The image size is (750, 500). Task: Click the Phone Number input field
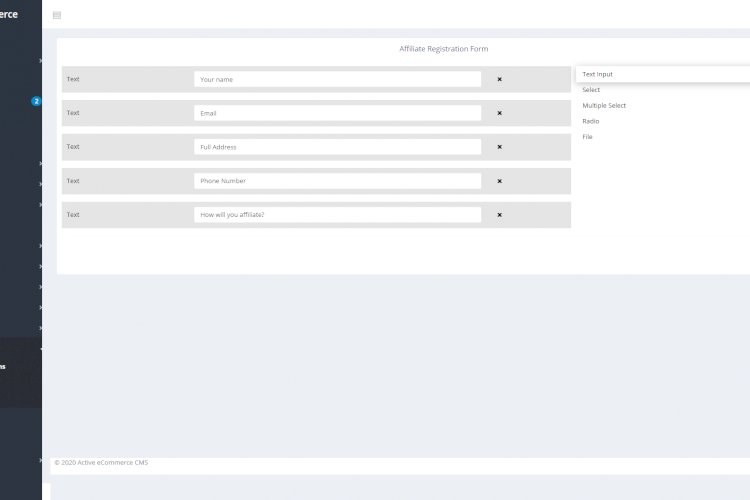(337, 181)
